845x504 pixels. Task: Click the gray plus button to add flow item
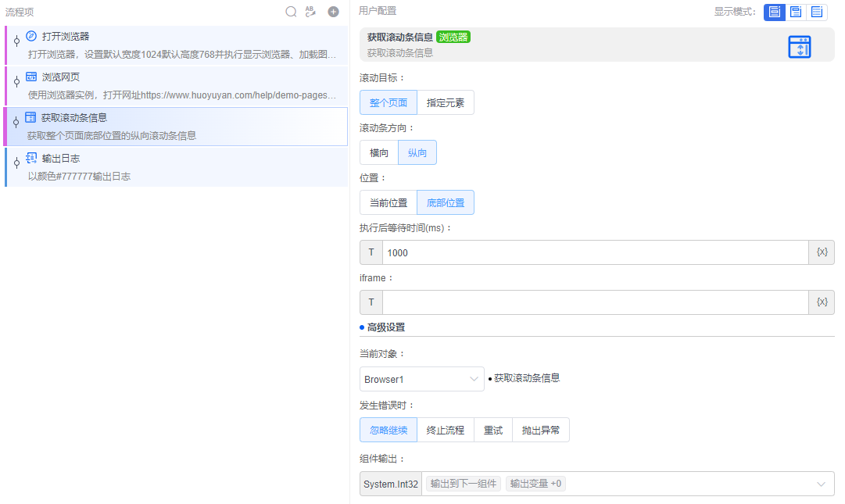[331, 11]
